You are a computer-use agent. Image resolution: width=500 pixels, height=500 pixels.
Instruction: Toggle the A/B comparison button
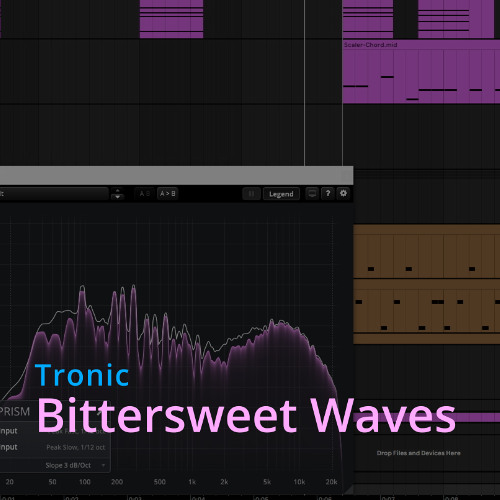coord(145,193)
